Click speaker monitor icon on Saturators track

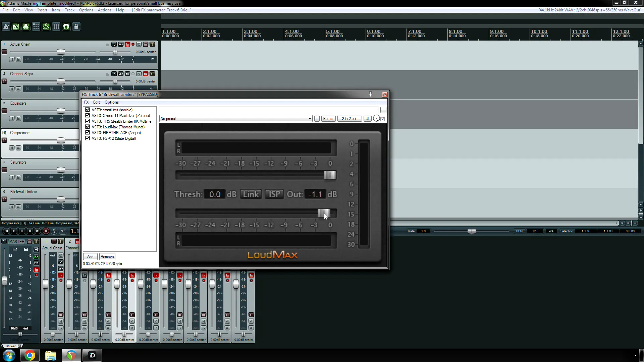tap(12, 177)
